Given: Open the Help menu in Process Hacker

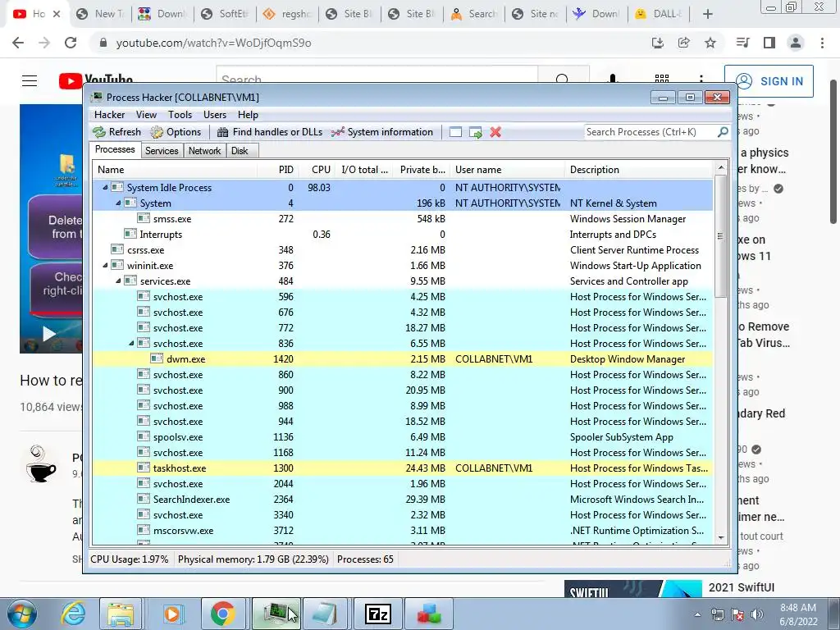Looking at the screenshot, I should click(x=248, y=115).
